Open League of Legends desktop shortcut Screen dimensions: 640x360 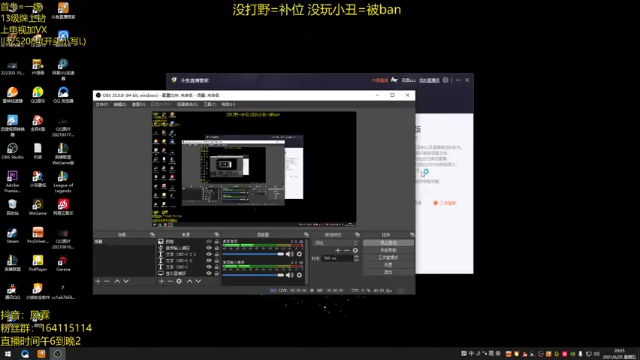tap(63, 182)
